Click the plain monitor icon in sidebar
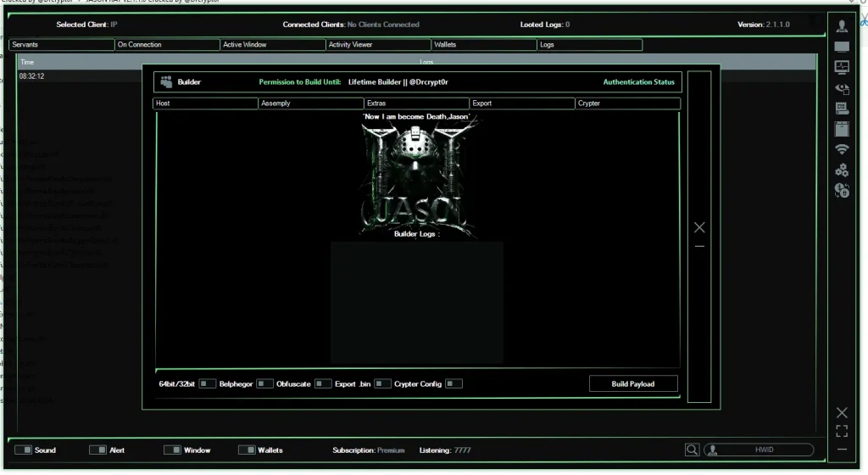868x475 pixels. pos(842,47)
